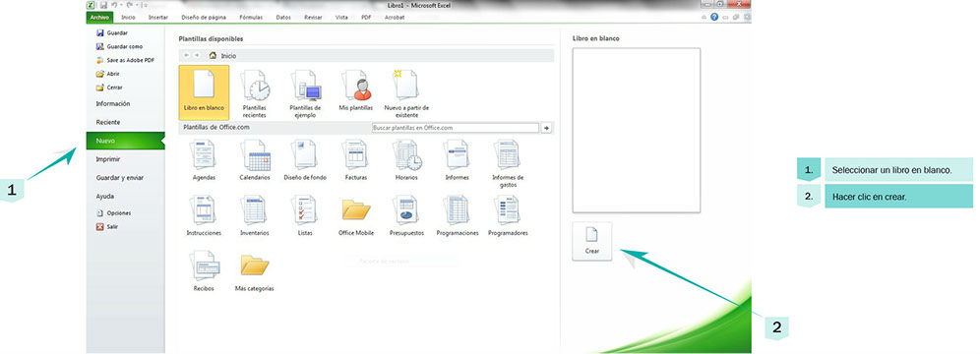Open the Informes de gastos category

point(508,163)
